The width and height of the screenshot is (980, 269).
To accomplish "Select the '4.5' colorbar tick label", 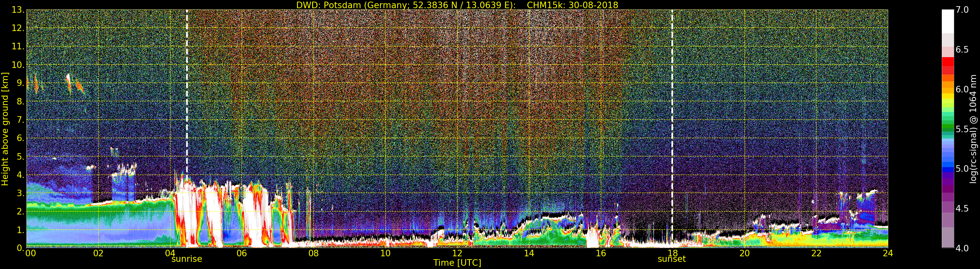I will (962, 209).
